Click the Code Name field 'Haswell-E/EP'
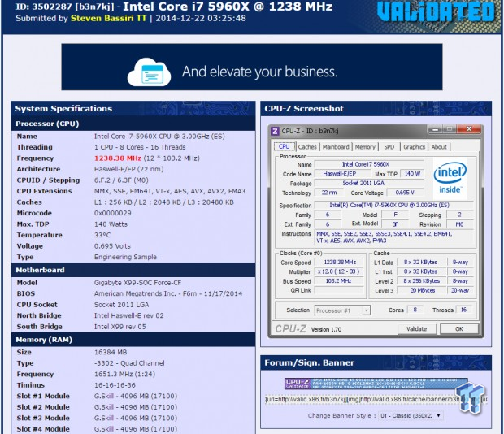This screenshot has height=434, width=504. pyautogui.click(x=342, y=174)
